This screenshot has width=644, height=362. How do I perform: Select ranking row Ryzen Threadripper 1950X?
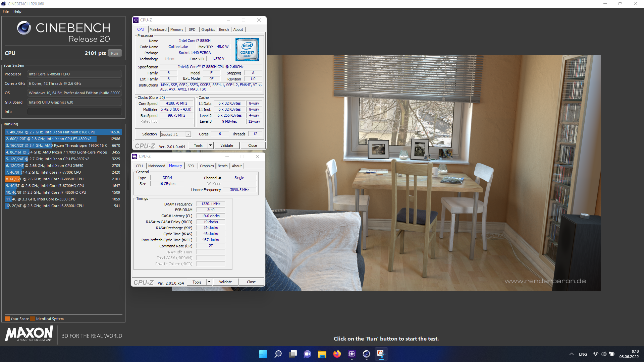tap(63, 145)
